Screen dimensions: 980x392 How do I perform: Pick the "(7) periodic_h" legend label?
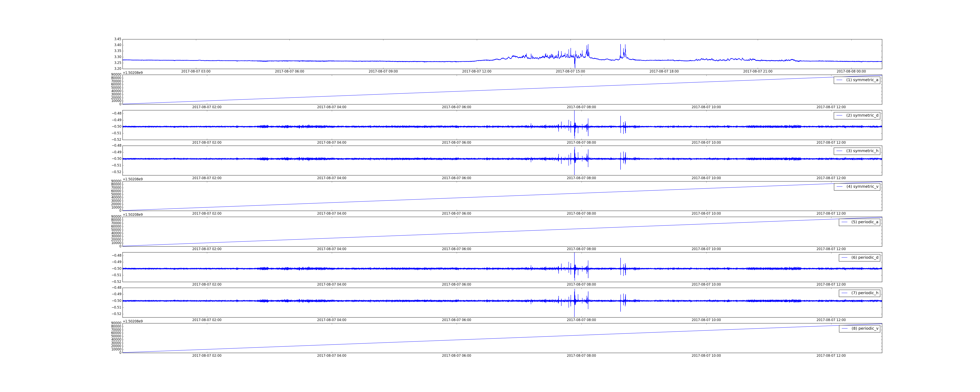[x=865, y=293]
